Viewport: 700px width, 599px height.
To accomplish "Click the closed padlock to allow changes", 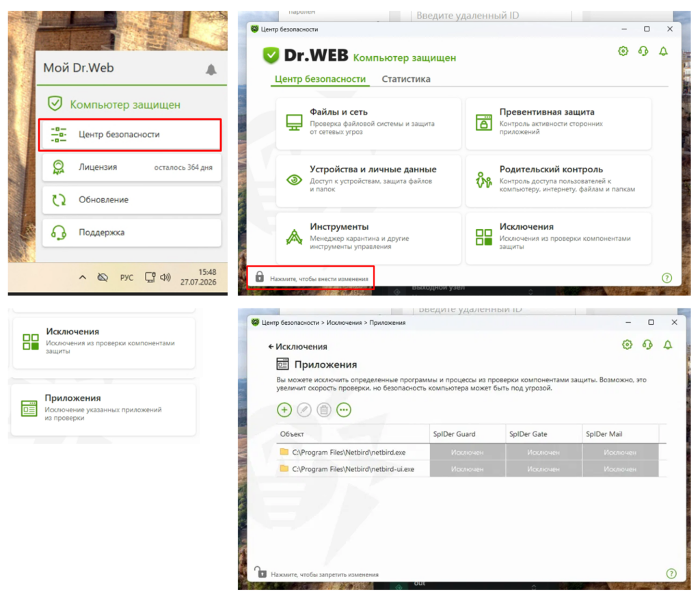I will [259, 276].
